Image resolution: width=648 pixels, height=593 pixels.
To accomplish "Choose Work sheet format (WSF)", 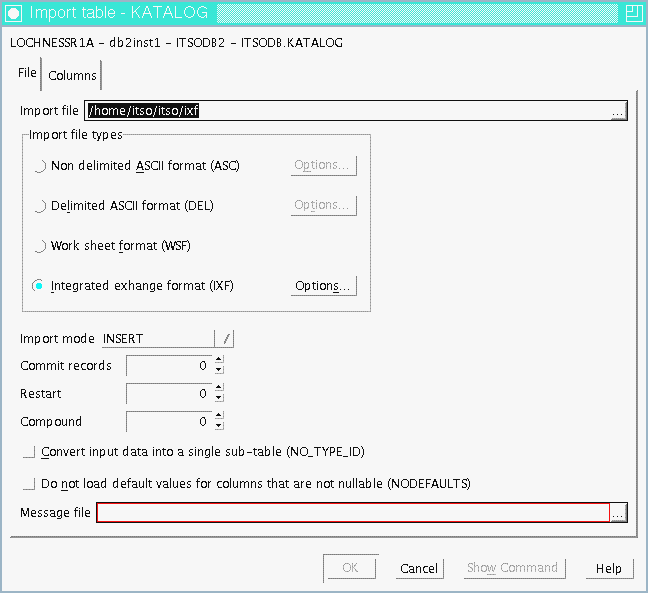I will click(40, 246).
